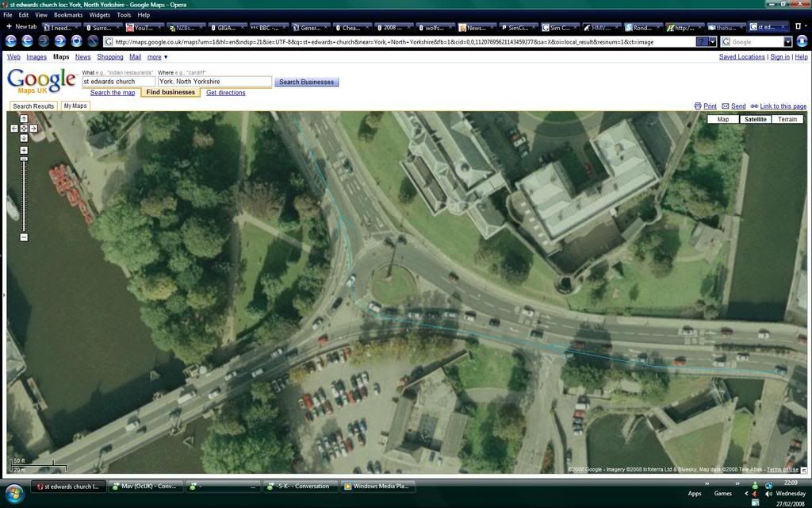Click the Terms of Use link on map
Screen dimensions: 812x508
(783, 470)
